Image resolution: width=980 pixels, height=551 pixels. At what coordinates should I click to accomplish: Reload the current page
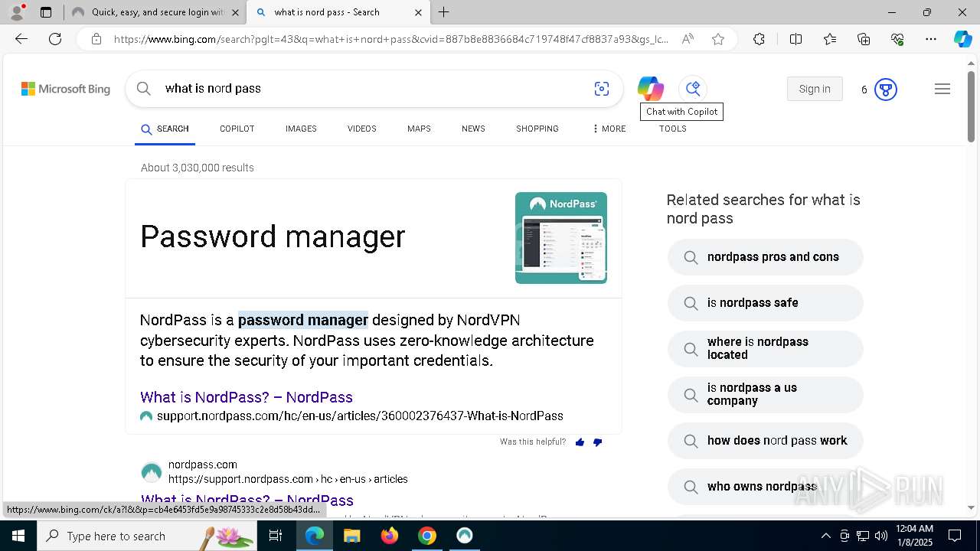(x=55, y=39)
